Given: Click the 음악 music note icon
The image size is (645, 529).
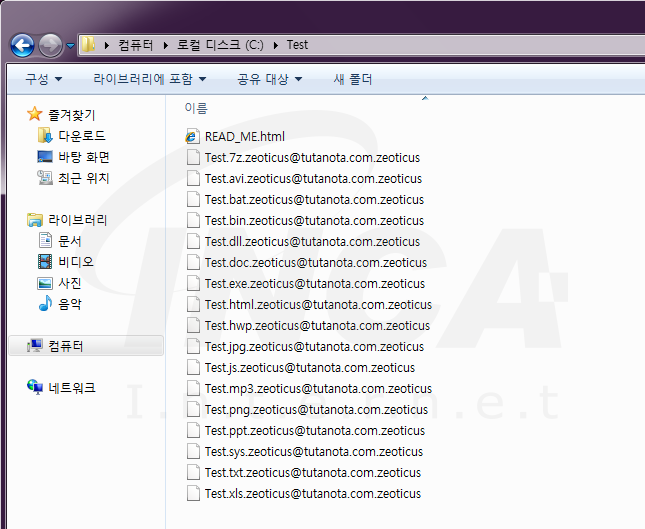Looking at the screenshot, I should (45, 303).
